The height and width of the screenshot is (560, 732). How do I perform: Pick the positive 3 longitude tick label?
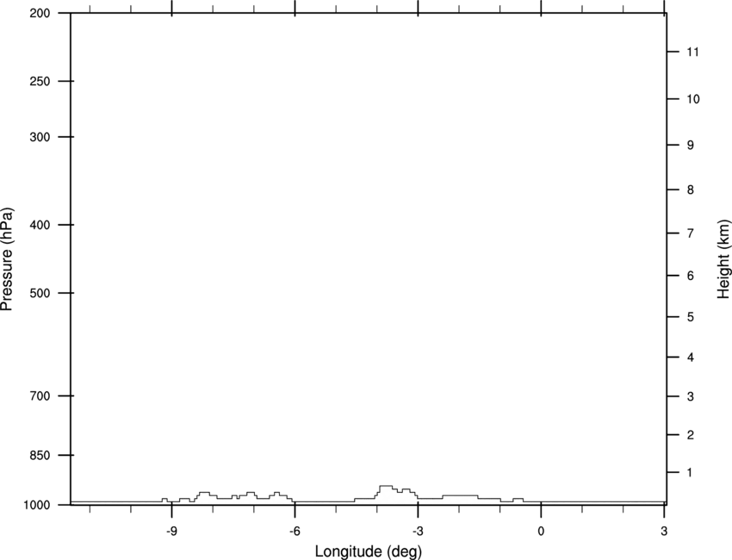pos(664,531)
